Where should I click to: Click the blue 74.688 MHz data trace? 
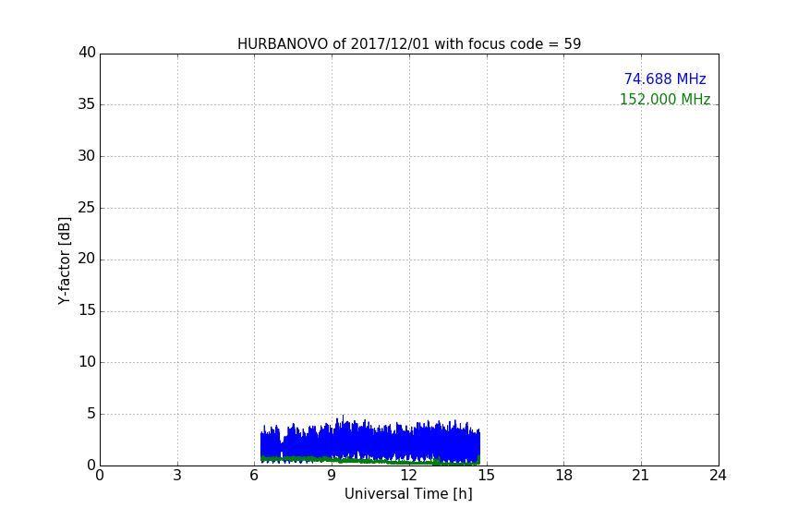coord(370,439)
